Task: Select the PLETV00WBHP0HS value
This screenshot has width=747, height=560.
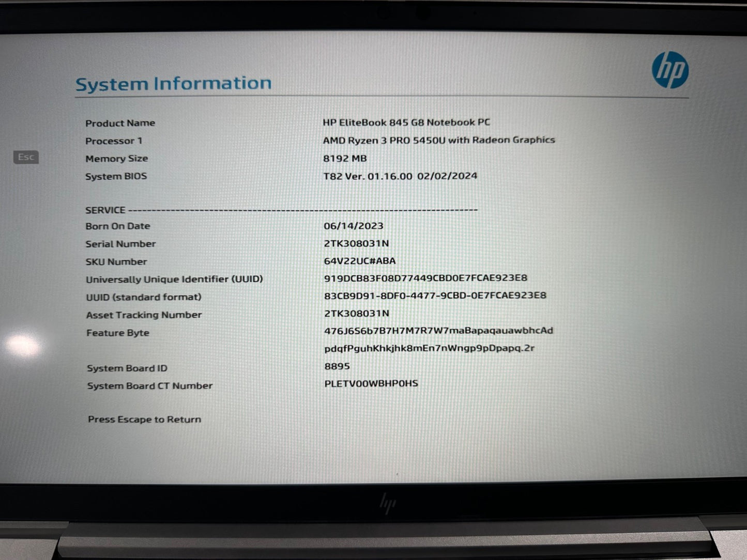Action: tap(371, 383)
